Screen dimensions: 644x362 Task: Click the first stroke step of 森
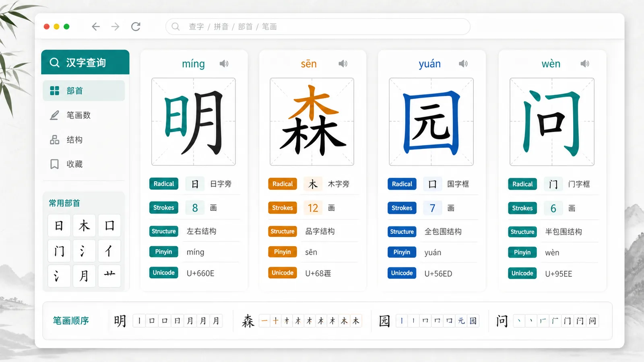pyautogui.click(x=264, y=321)
